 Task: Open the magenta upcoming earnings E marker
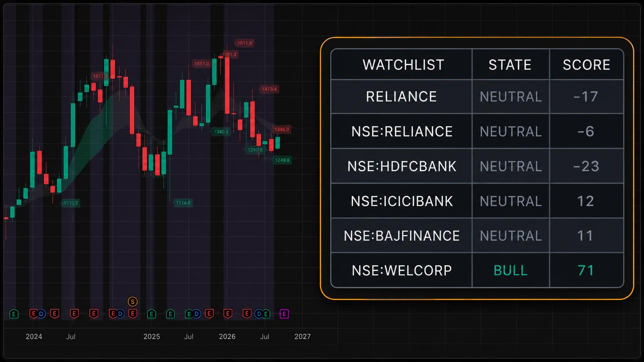[284, 314]
